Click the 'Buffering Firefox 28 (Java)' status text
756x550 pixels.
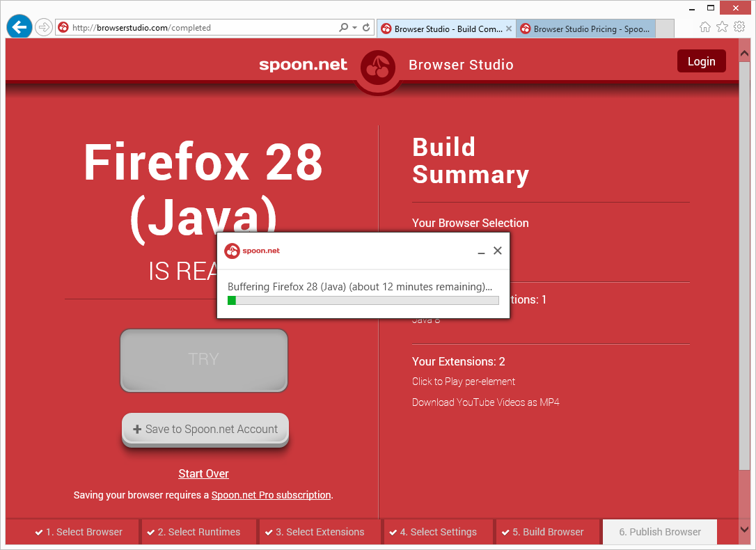360,286
